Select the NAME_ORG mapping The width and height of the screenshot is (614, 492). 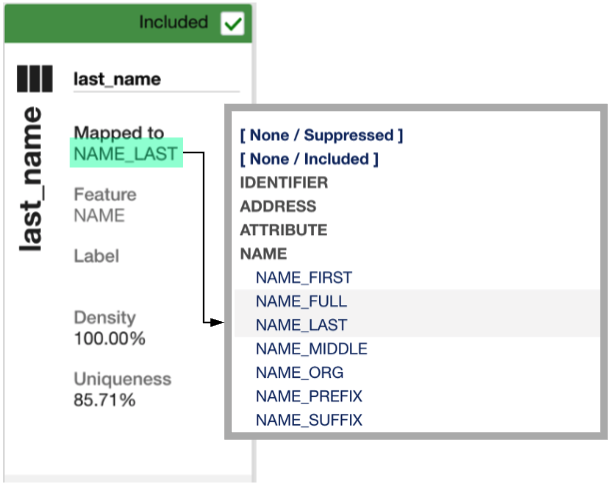click(301, 373)
